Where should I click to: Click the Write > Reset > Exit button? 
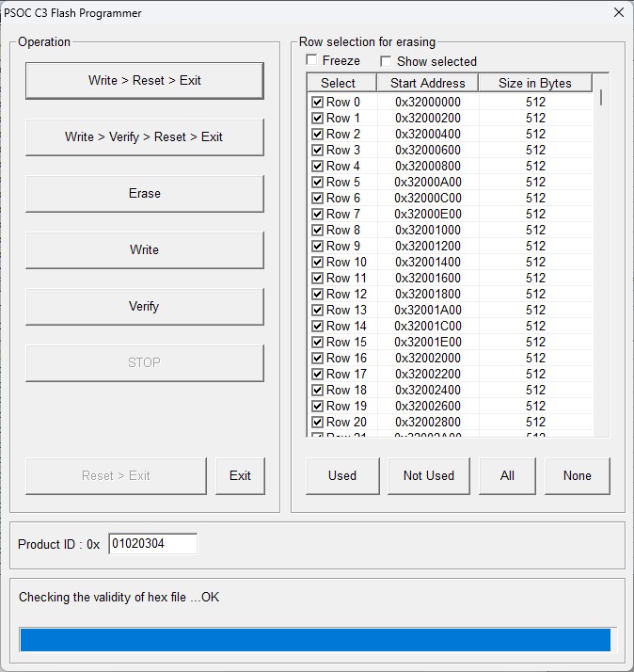point(144,81)
